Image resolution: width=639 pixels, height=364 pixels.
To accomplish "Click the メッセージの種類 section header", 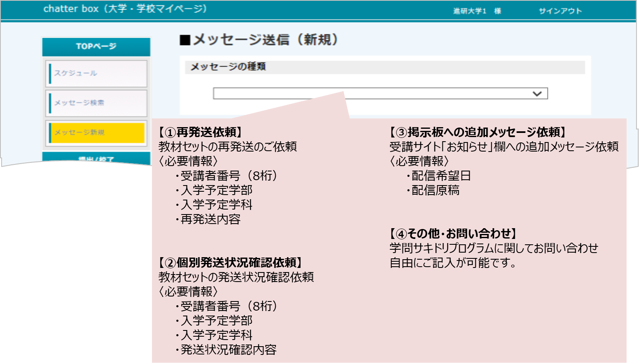I will (x=228, y=67).
